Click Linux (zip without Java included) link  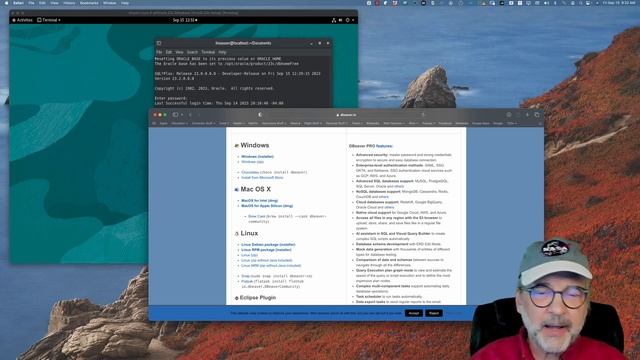tap(267, 260)
